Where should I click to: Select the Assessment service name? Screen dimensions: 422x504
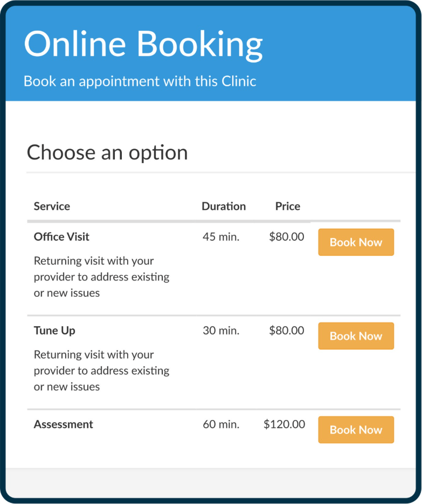[63, 424]
